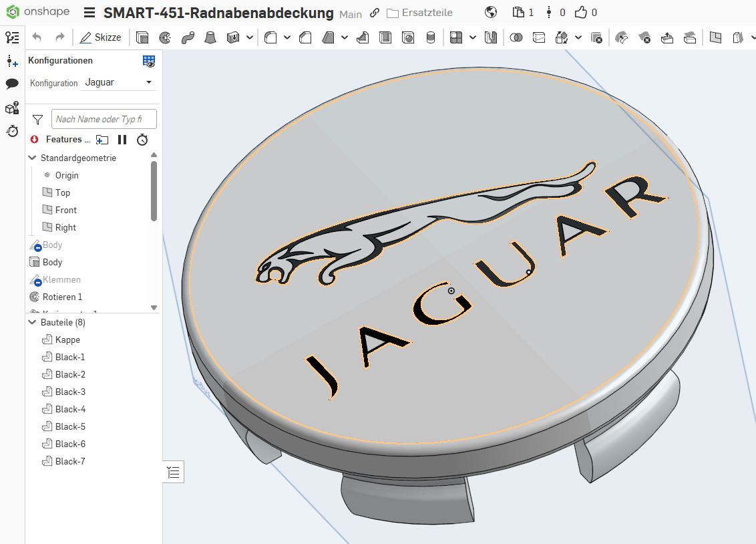The height and width of the screenshot is (544, 756).
Task: Select the Mirror tool
Action: 491,37
